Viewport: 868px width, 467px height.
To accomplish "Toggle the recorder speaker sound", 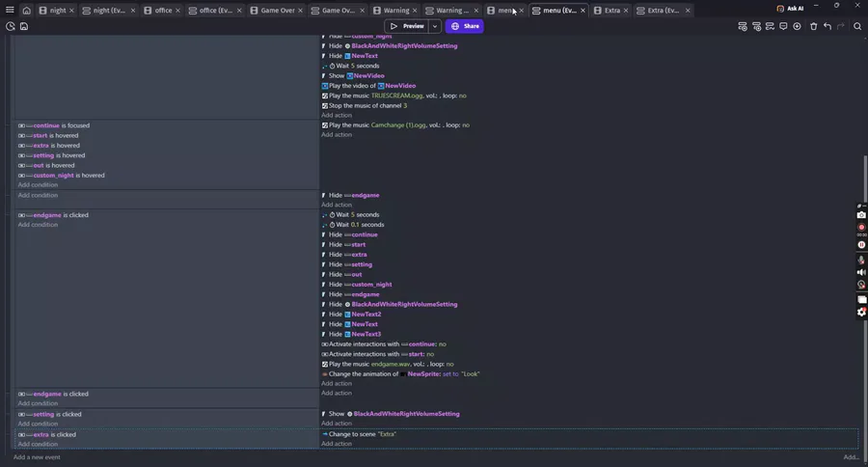I will 861,272.
